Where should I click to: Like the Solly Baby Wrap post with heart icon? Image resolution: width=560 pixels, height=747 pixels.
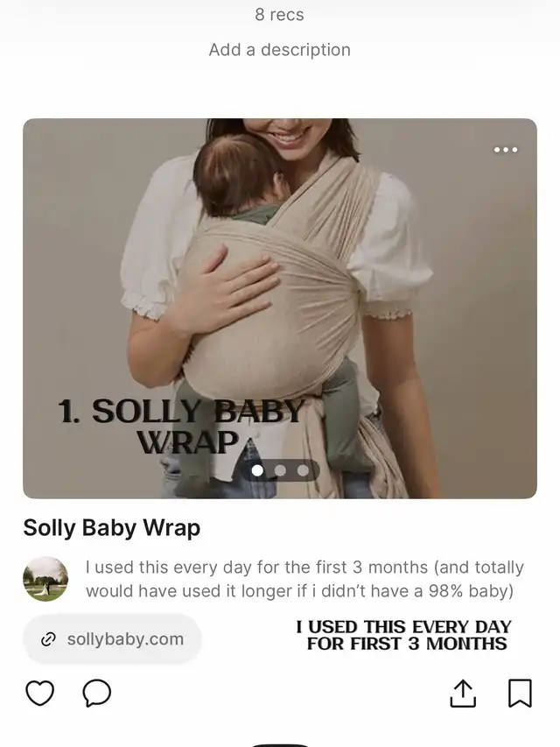click(39, 694)
